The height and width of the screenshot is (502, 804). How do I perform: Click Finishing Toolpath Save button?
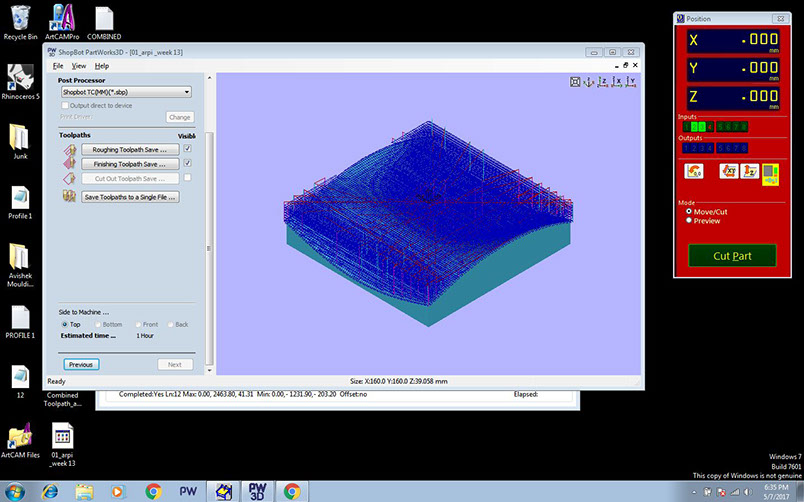(x=130, y=164)
